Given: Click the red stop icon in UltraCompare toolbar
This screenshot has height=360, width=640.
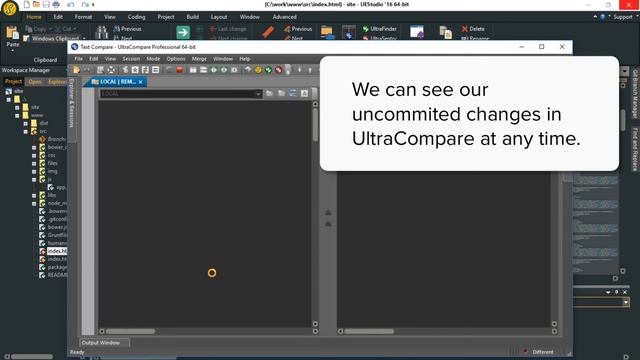Looking at the screenshot, I should [179, 70].
